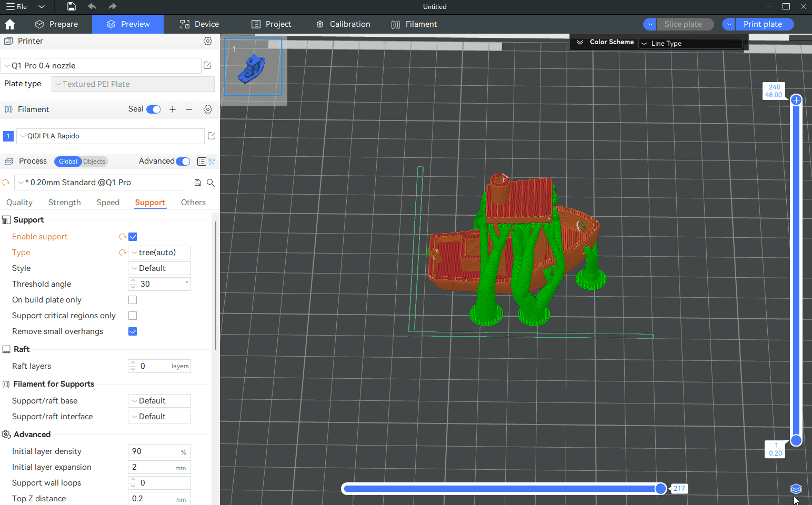
Task: Expand Support/raft interface filament dropdown
Action: (159, 417)
